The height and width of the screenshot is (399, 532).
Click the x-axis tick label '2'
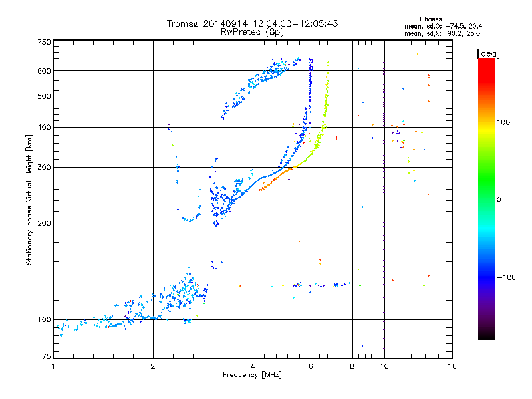click(x=153, y=366)
